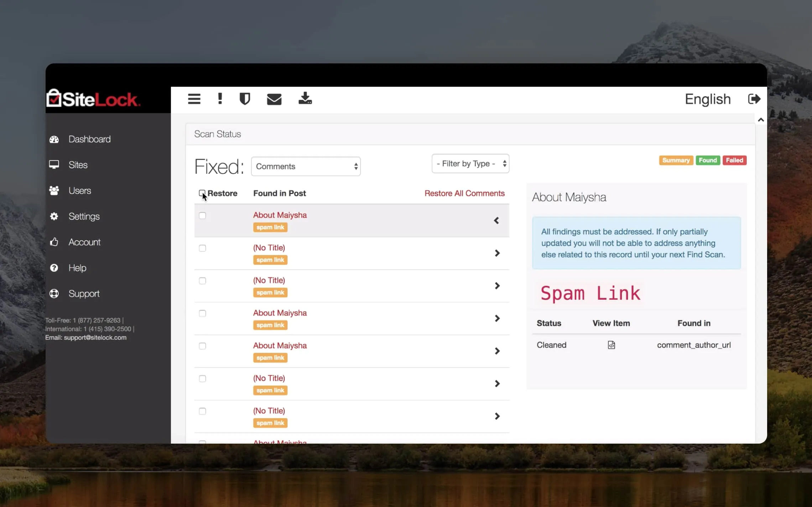The image size is (812, 507).
Task: Click the exclamation alerts icon
Action: point(220,99)
